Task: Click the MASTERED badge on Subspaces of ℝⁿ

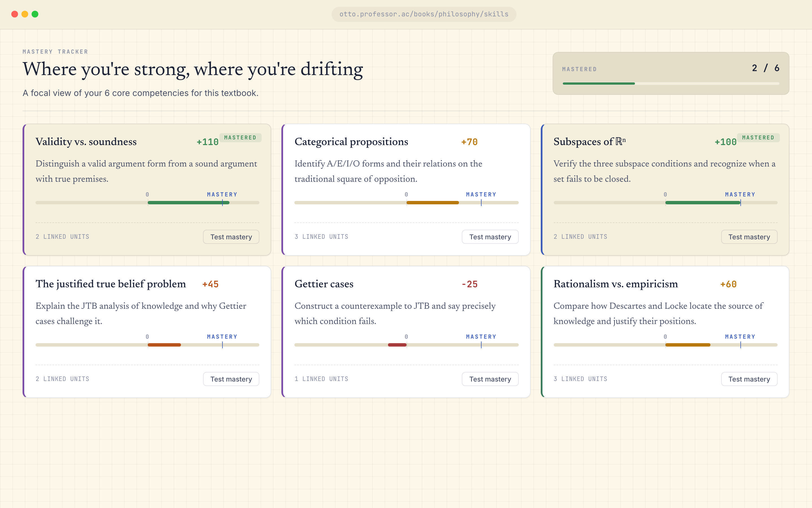Action: coord(758,138)
